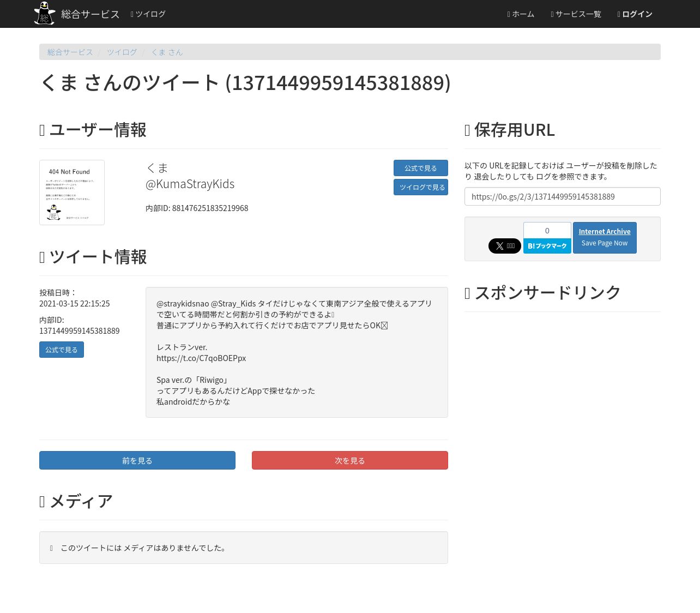Click the ユーザー情報 section heading
Image resolution: width=700 pixels, height=613 pixels.
(x=93, y=130)
